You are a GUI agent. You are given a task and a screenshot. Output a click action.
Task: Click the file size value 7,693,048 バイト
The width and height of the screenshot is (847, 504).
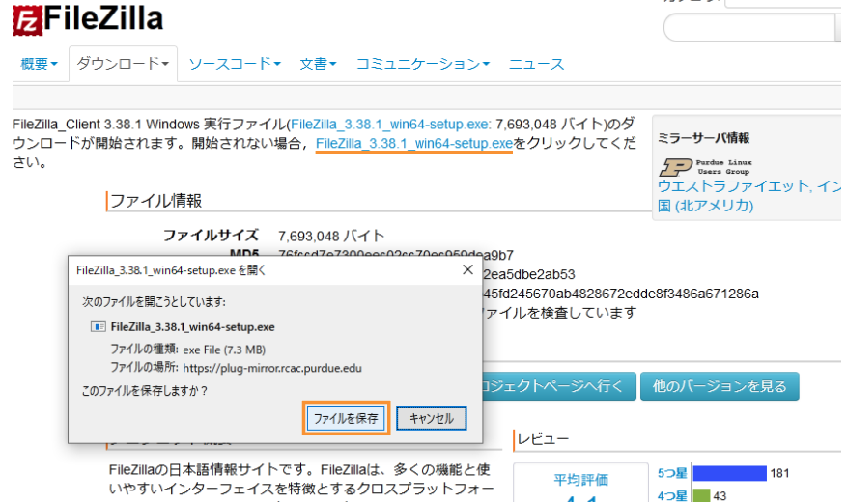point(331,236)
